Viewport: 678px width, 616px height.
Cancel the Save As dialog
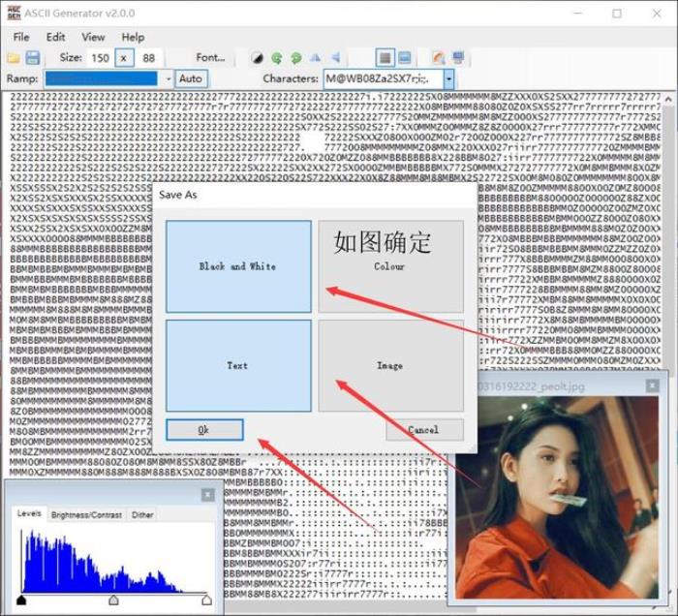423,429
